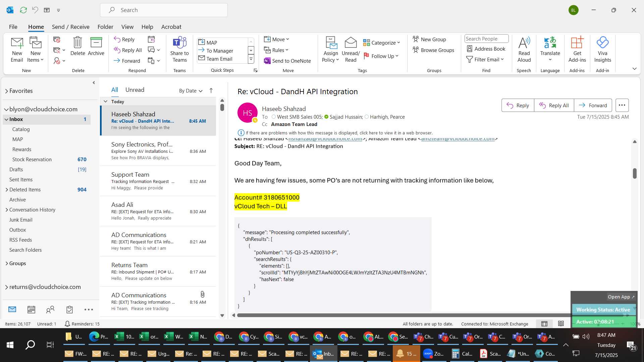Viewport: 644px width, 362px height.
Task: Open Filter Email dropdown
Action: click(485, 59)
